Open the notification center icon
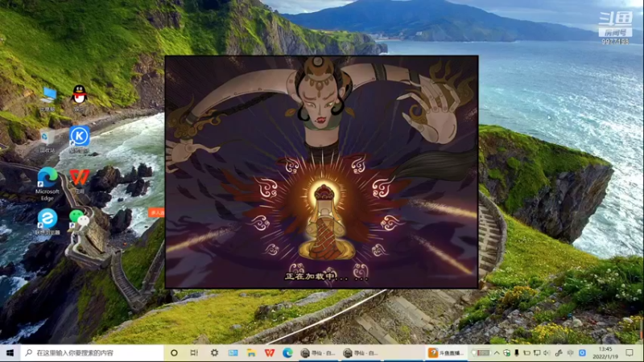This screenshot has width=644, height=362. coord(630,352)
